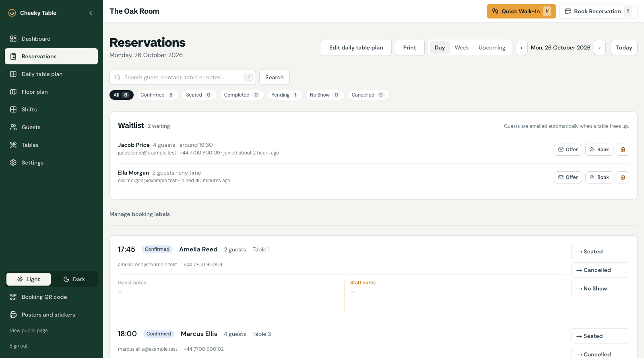Open Posters and stickers
This screenshot has height=358, width=644.
pyautogui.click(x=51, y=315)
